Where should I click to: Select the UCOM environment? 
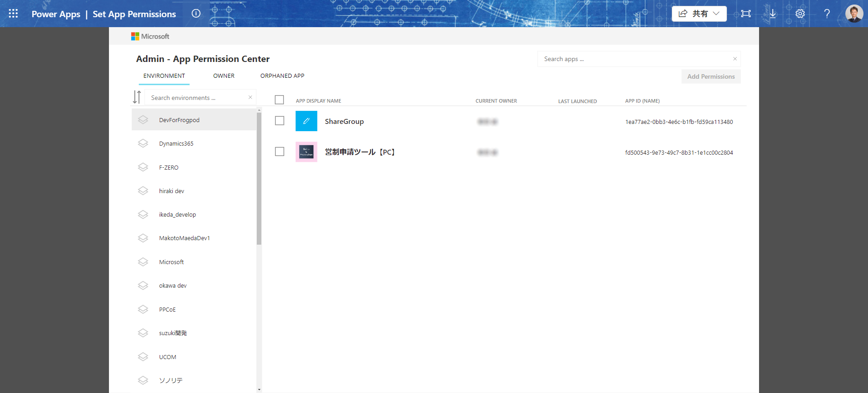pyautogui.click(x=194, y=357)
